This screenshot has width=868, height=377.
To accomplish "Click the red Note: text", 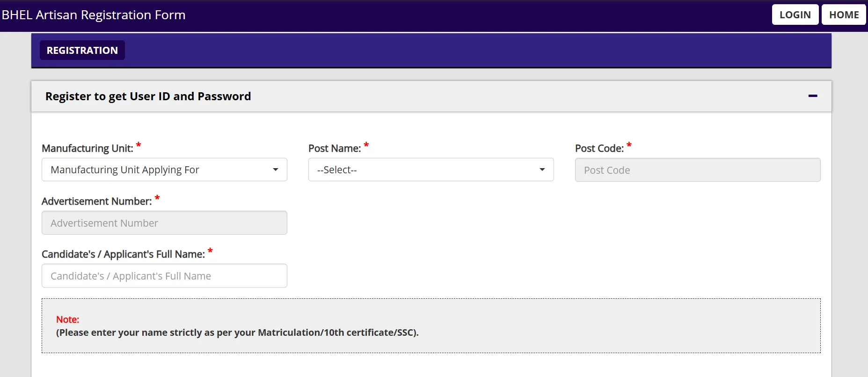I will click(68, 319).
